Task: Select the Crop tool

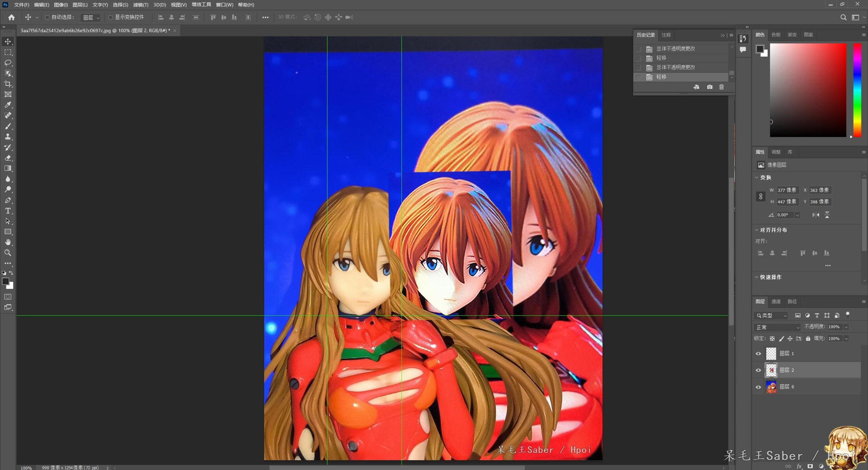Action: click(x=8, y=84)
